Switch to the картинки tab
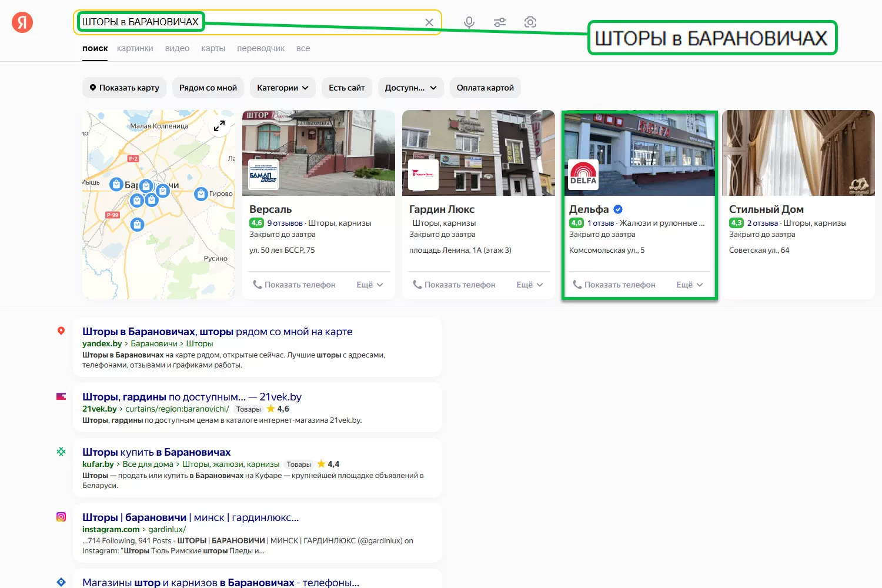This screenshot has height=588, width=882. (x=135, y=48)
